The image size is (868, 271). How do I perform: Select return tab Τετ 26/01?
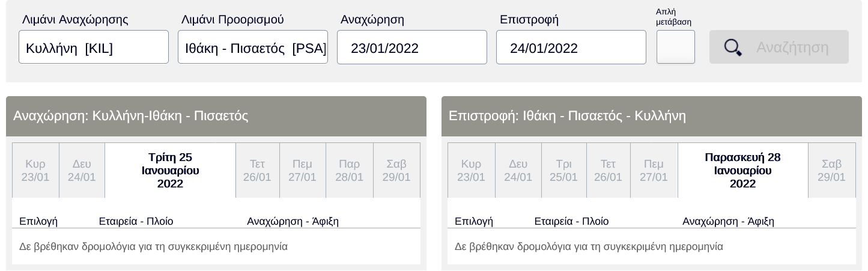[608, 171]
